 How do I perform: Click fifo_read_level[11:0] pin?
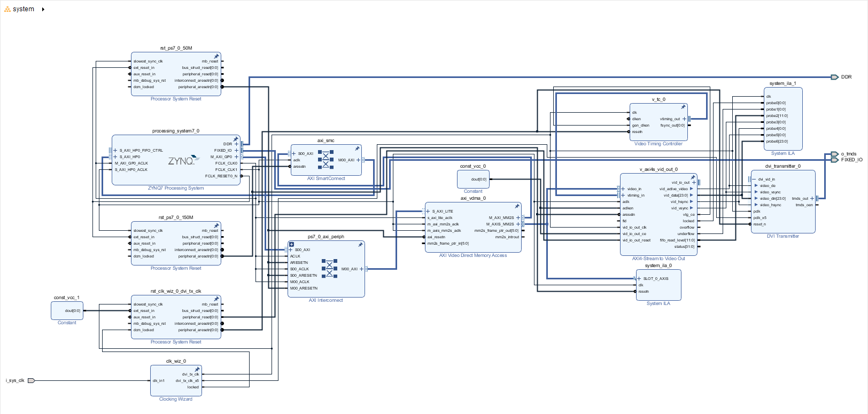click(x=677, y=240)
